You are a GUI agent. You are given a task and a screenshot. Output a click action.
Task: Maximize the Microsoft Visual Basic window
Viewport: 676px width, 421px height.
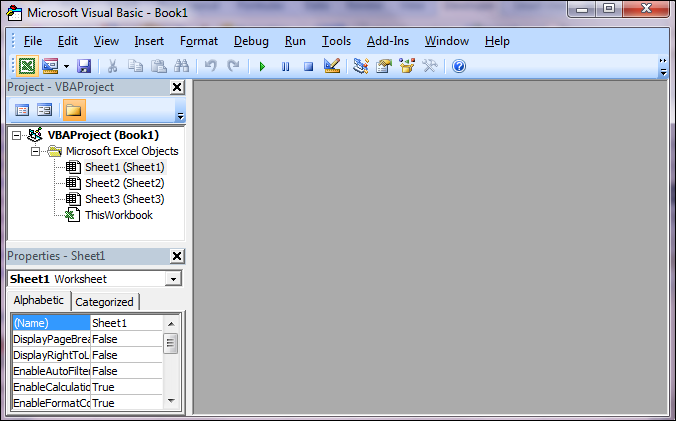[x=609, y=9]
